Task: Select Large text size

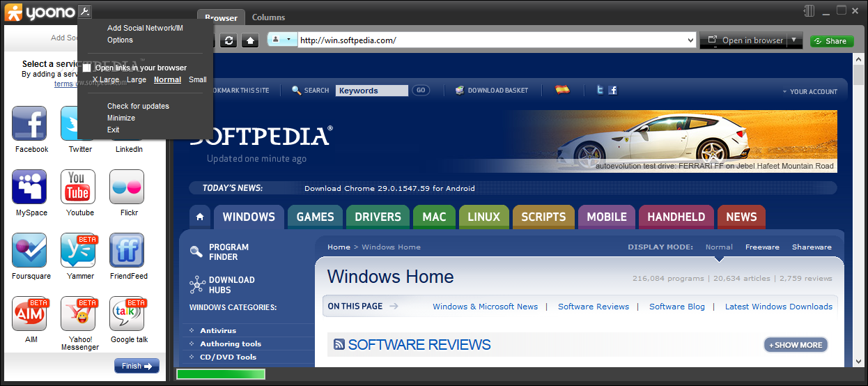Action: tap(137, 79)
